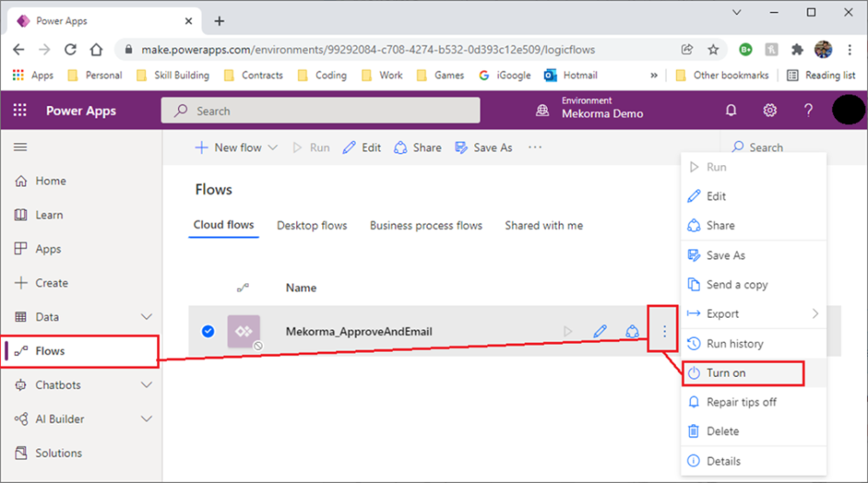Expand the AI Builder navigation section
868x483 pixels.
click(x=146, y=419)
